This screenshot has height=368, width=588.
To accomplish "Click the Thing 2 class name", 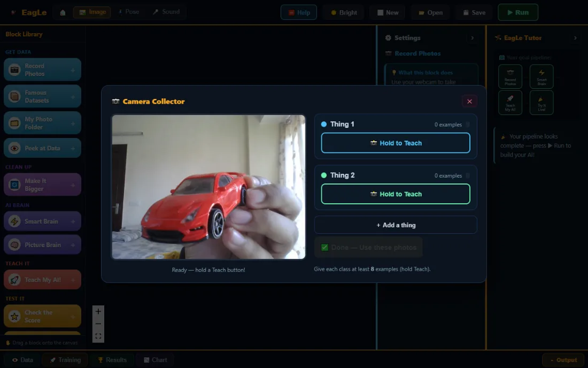I will (x=342, y=175).
